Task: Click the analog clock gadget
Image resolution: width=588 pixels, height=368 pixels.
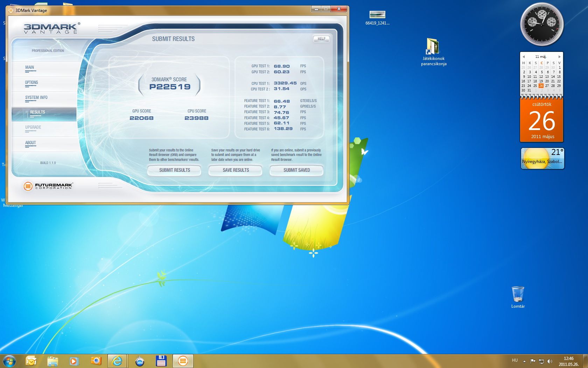Action: [x=542, y=25]
